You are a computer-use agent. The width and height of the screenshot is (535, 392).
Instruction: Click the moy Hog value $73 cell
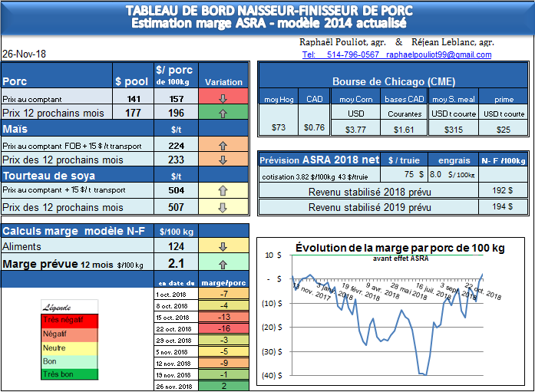pyautogui.click(x=279, y=128)
